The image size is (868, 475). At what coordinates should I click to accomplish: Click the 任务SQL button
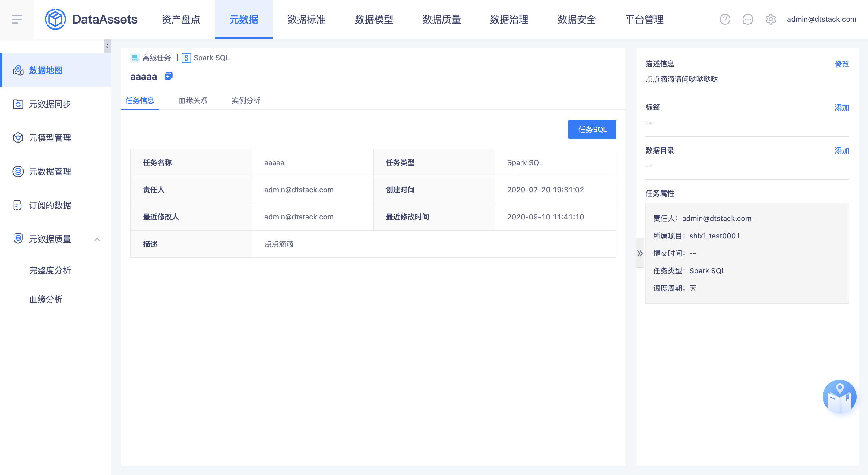[592, 129]
